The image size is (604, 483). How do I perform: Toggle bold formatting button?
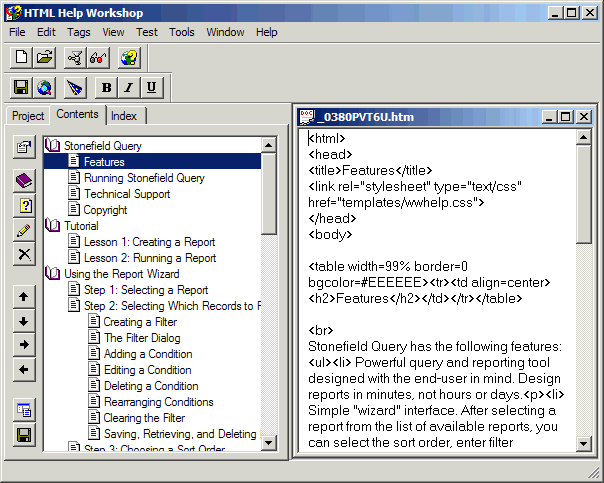click(x=107, y=88)
